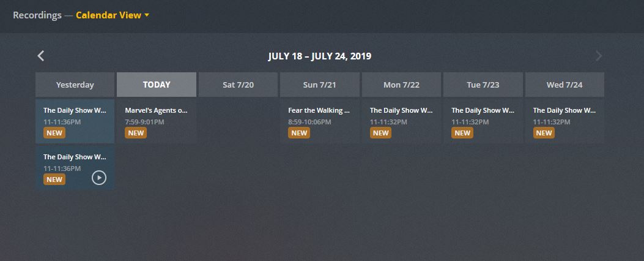Go to the previous week with left arrow
The height and width of the screenshot is (261, 644).
pyautogui.click(x=41, y=56)
